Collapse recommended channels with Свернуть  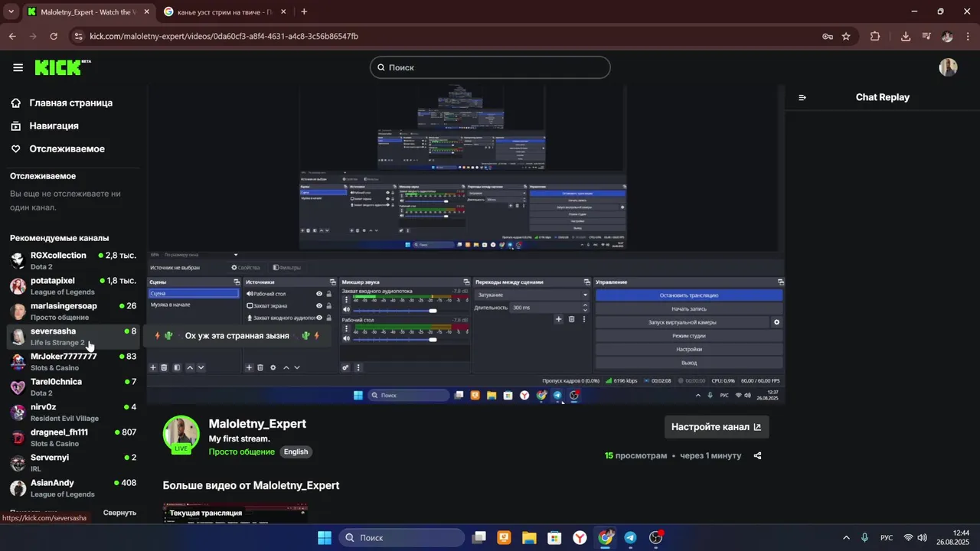click(x=119, y=513)
